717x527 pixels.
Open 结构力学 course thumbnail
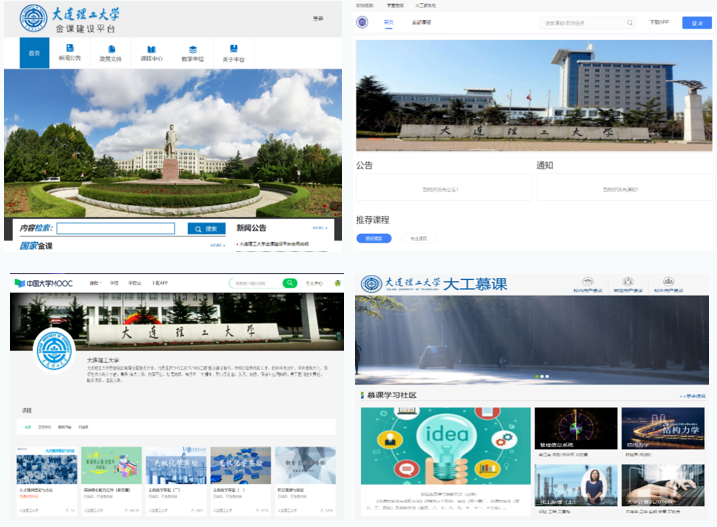tap(663, 428)
